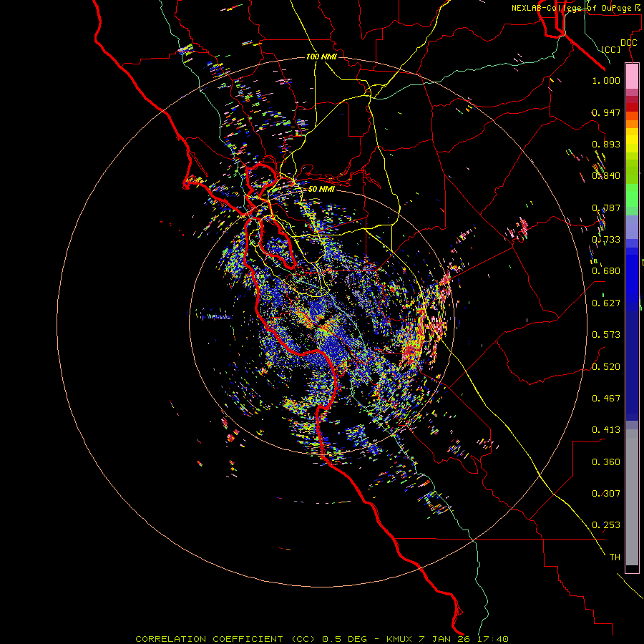Click the 0.787 scale value
644x644 pixels.
606,208
